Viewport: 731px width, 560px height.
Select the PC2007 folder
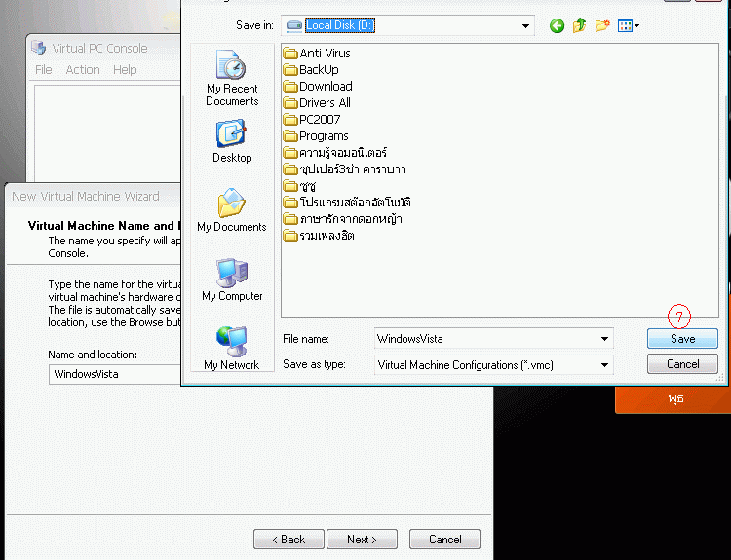click(x=312, y=120)
